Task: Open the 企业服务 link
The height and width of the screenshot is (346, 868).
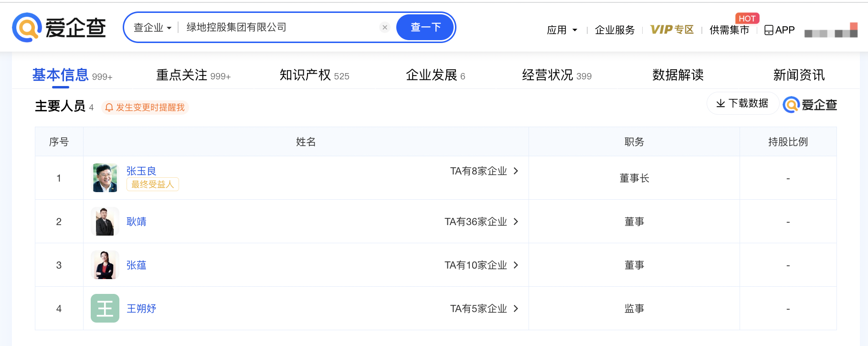Action: click(x=614, y=30)
